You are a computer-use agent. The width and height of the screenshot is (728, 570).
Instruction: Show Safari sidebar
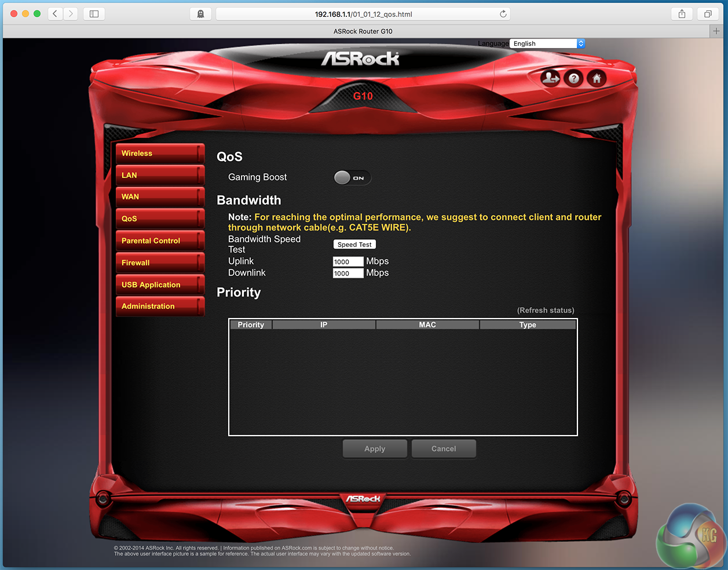point(94,14)
